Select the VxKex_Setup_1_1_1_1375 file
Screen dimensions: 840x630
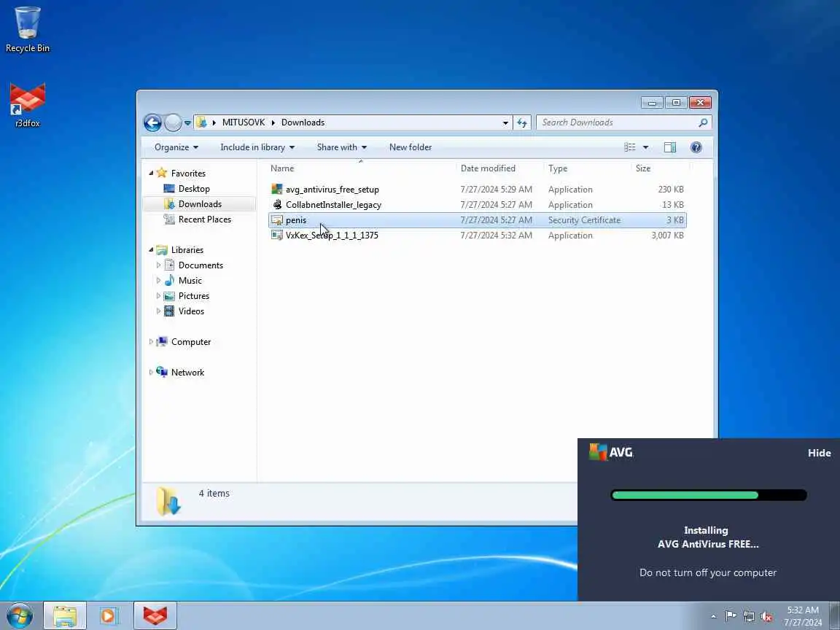tap(477, 236)
